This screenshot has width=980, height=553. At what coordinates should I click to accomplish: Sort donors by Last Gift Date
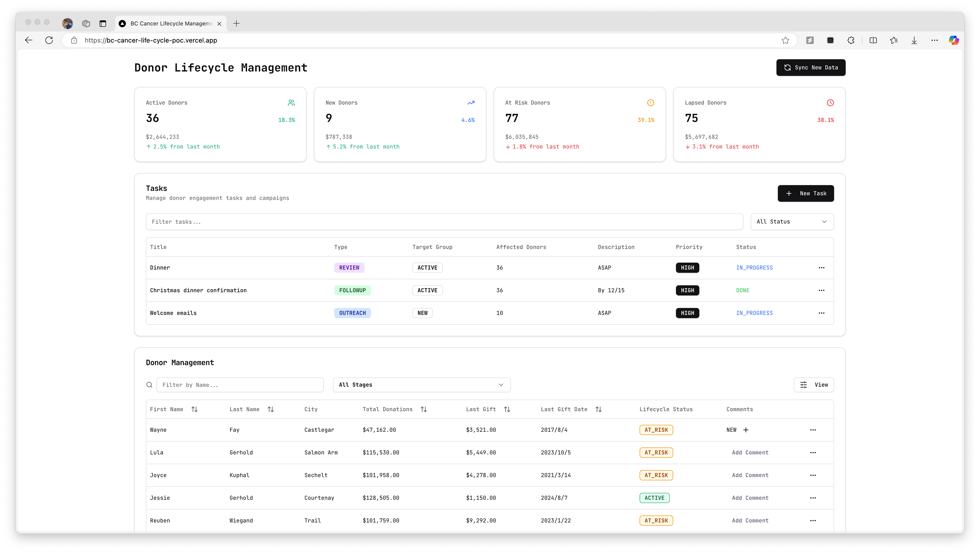click(x=598, y=409)
